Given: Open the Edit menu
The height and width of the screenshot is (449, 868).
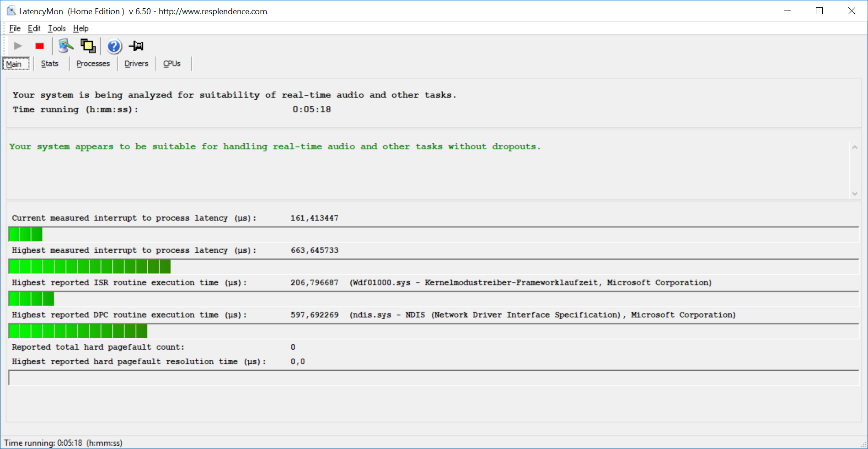Looking at the screenshot, I should pos(34,28).
